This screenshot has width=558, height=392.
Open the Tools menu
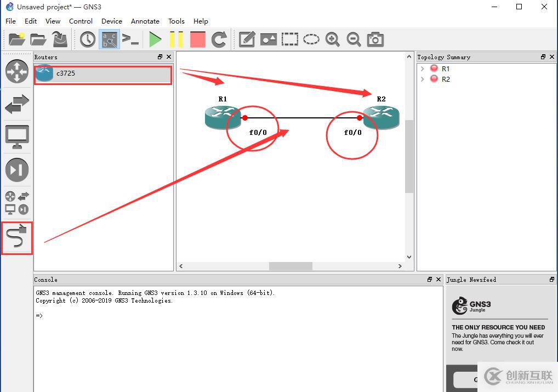pos(176,21)
